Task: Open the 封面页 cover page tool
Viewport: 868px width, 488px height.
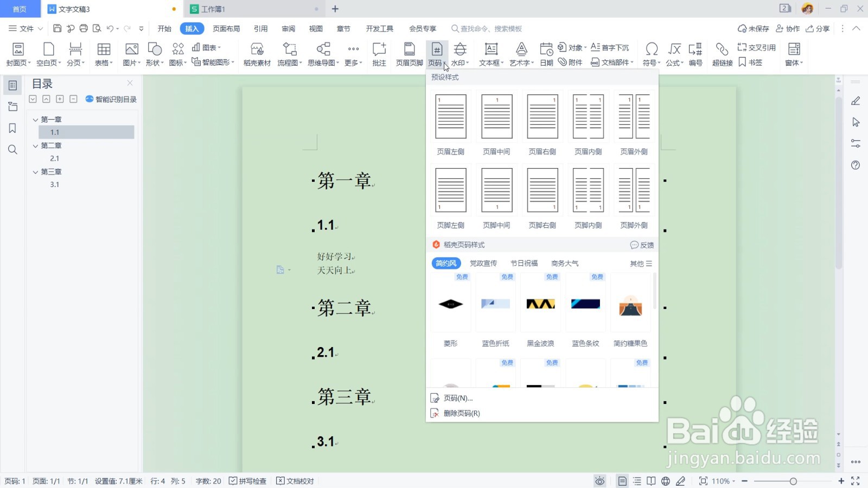Action: 18,55
